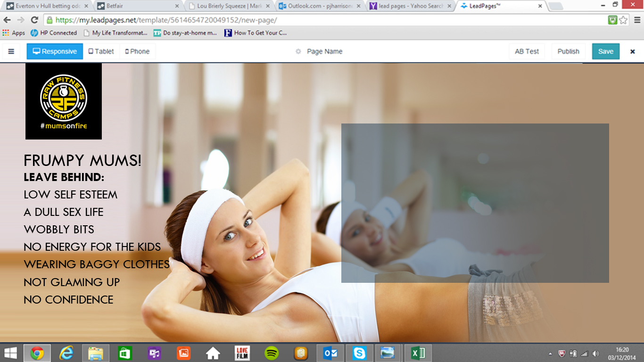Open the LeadPages hamburger menu
644x362 pixels.
point(11,51)
